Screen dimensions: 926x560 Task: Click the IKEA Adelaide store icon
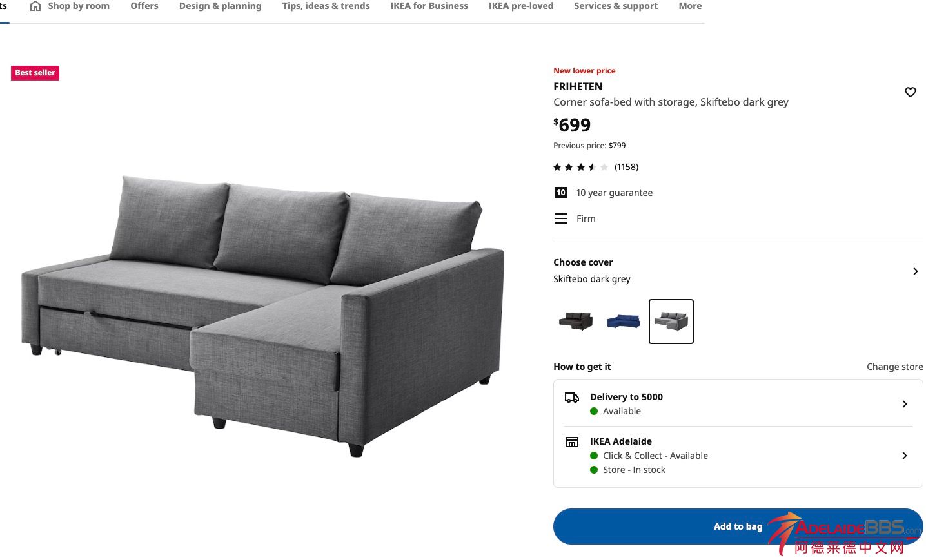coord(572,442)
